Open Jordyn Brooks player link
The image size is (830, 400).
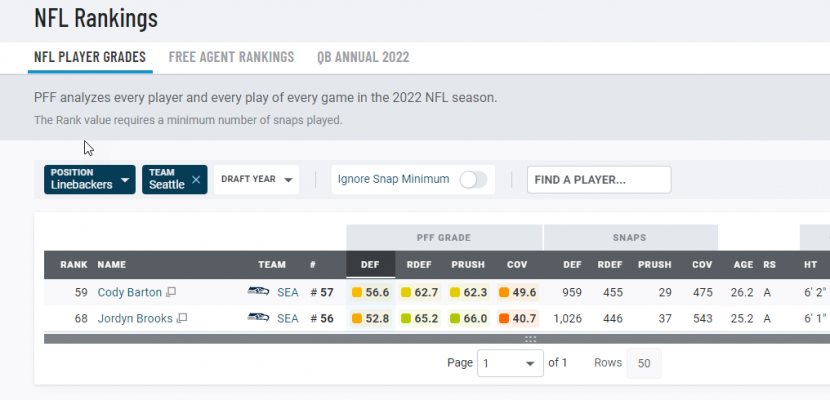pos(135,319)
